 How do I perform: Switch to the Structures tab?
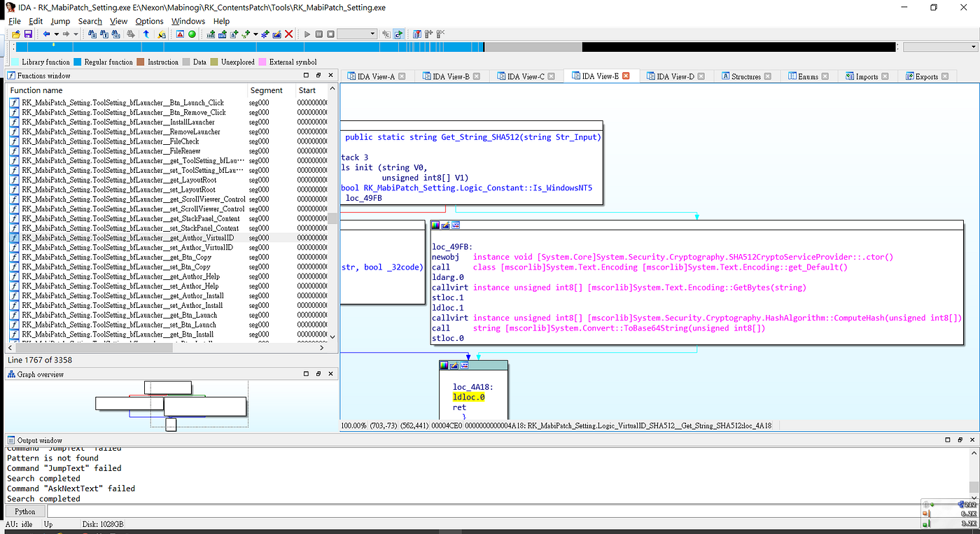coord(746,76)
